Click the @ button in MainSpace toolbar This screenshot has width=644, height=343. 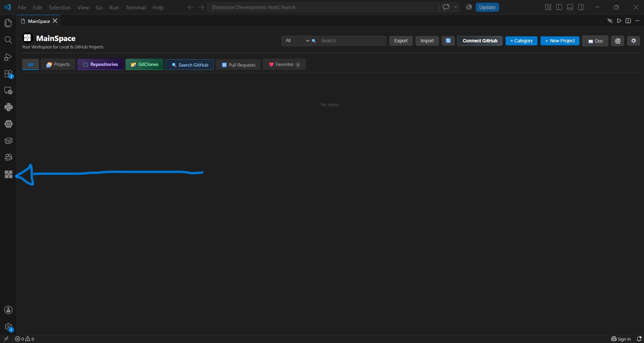(618, 41)
